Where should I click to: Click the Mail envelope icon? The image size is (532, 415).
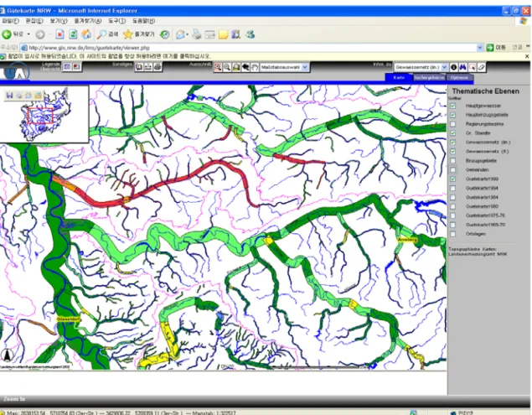pos(180,34)
